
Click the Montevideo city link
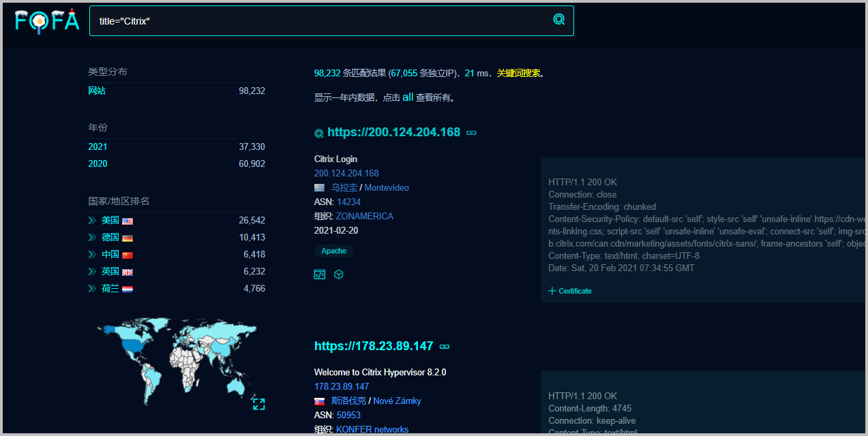tap(387, 187)
